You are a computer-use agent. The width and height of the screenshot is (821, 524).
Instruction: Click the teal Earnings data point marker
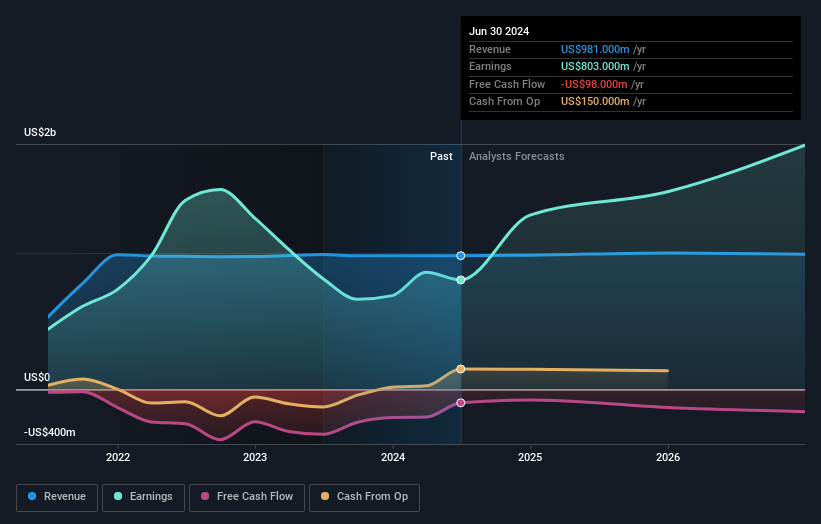[x=461, y=280]
